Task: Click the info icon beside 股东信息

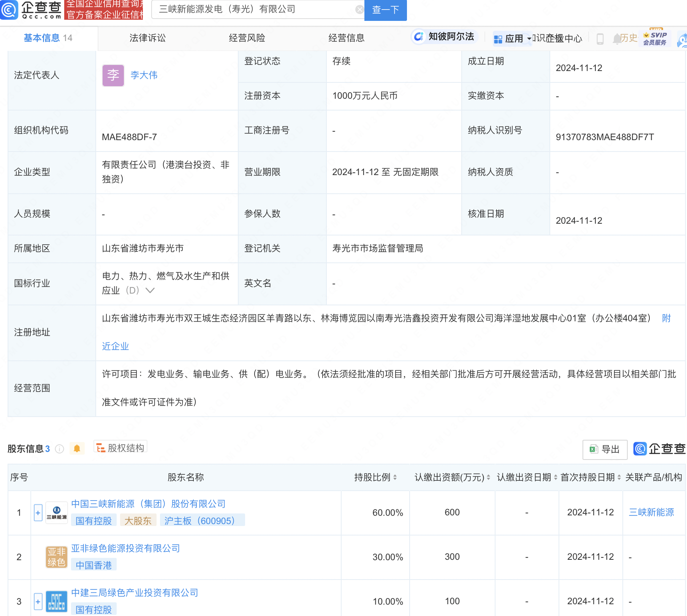Action: coord(59,449)
